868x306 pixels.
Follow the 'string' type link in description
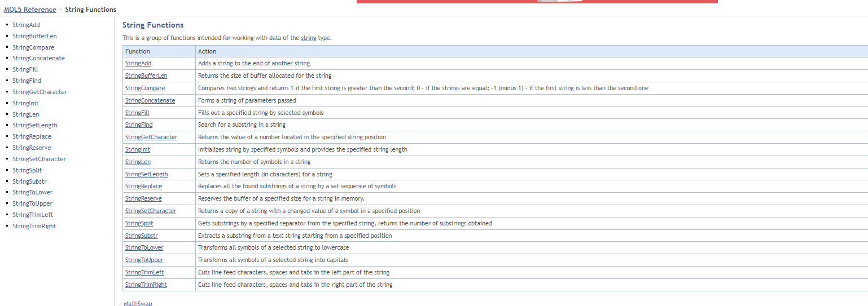click(308, 38)
